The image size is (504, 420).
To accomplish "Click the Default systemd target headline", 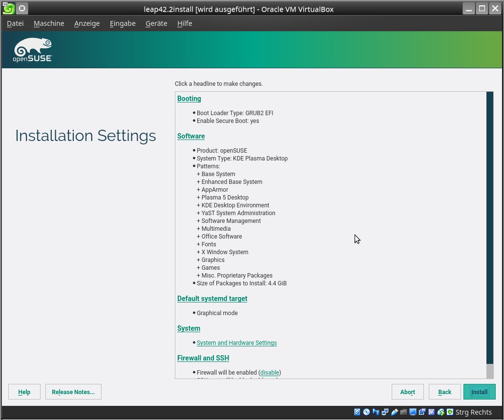I will point(212,299).
